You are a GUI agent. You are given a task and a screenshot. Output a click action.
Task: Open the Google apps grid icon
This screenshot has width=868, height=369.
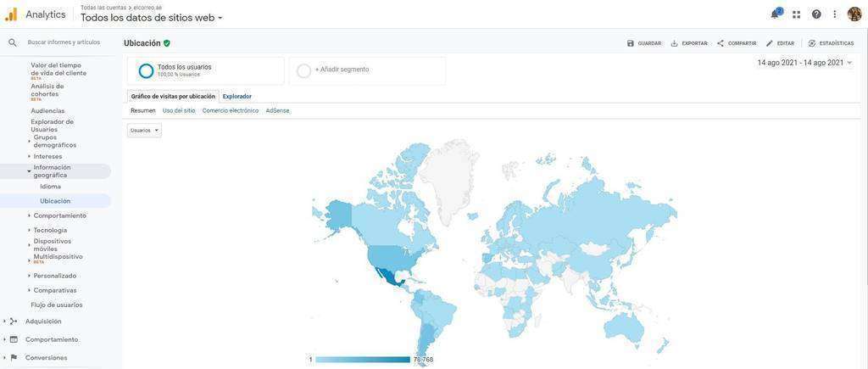click(x=796, y=14)
